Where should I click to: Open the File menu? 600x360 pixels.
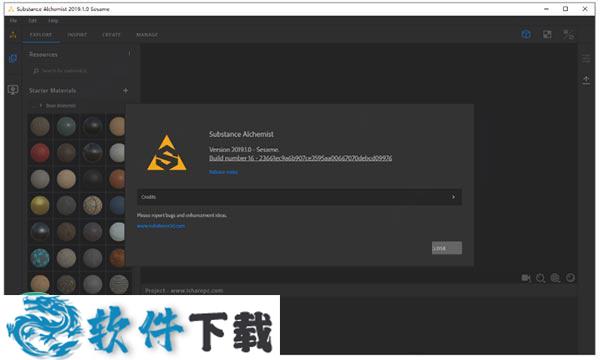click(13, 21)
